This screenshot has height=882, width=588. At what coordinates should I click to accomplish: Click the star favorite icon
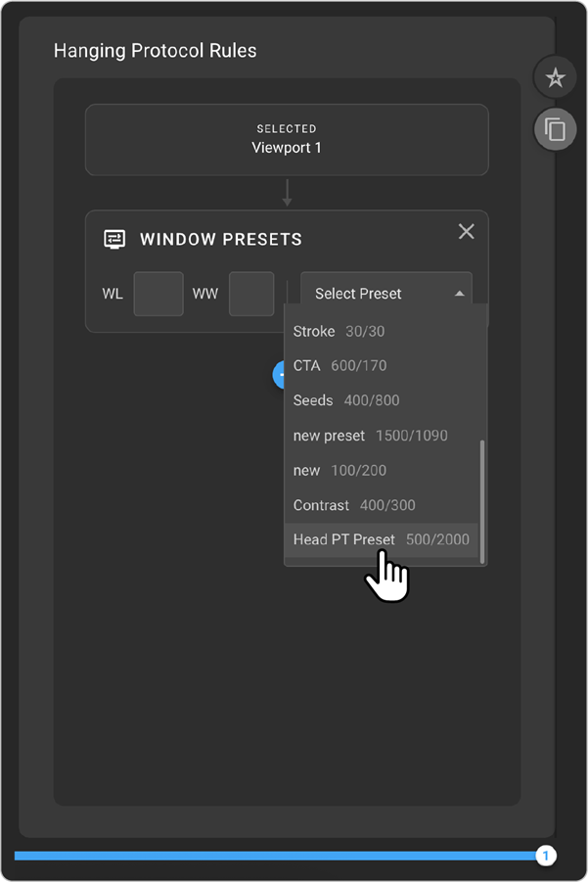point(555,78)
